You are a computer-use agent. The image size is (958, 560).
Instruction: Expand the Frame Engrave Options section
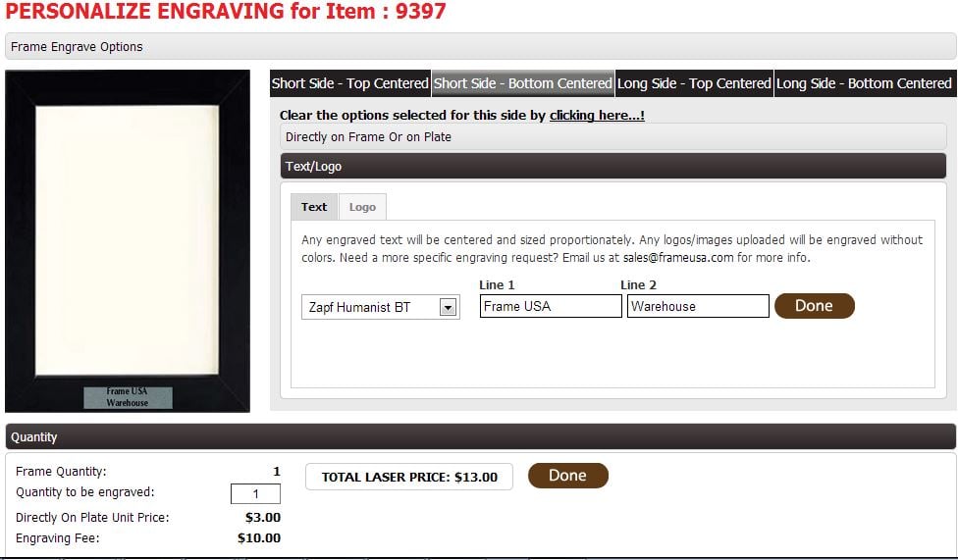click(480, 46)
